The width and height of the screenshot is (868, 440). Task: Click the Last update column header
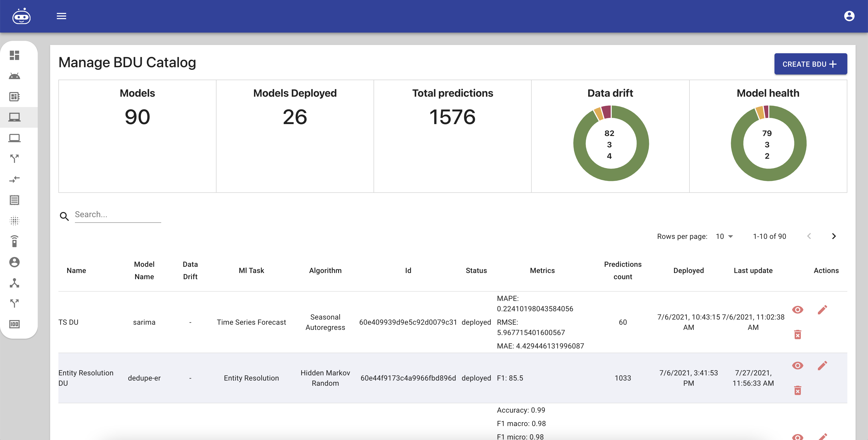click(x=753, y=270)
